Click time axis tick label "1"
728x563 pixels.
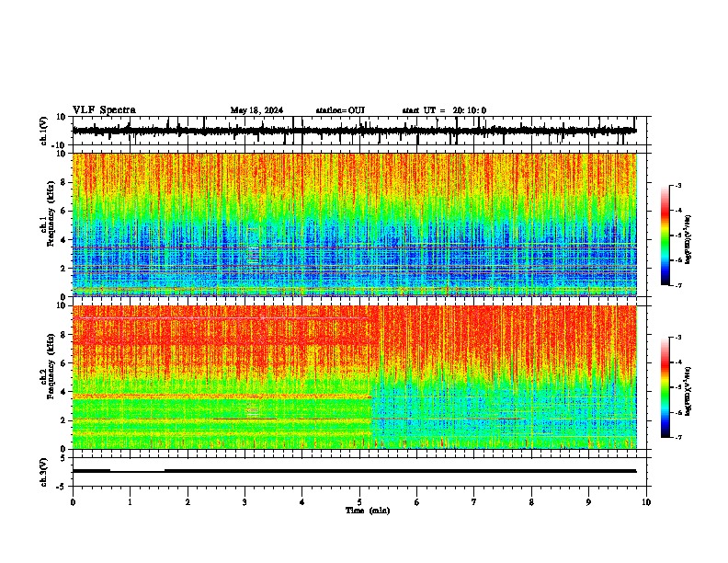(131, 502)
